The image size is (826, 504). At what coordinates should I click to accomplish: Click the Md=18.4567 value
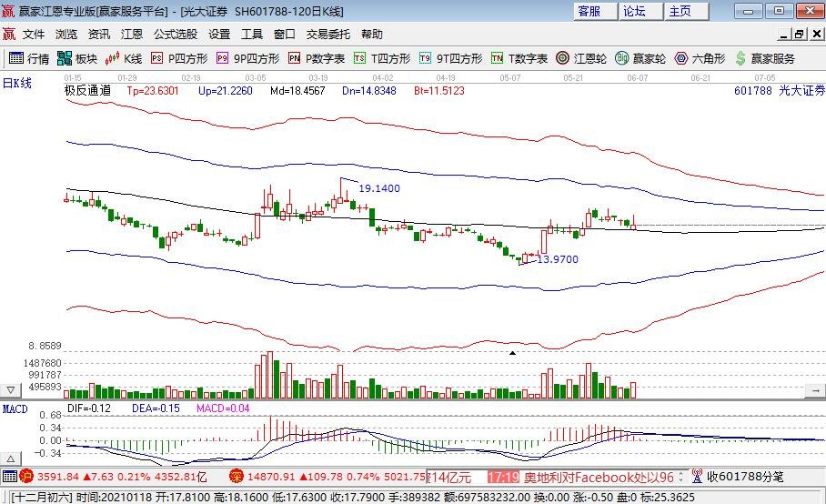[x=297, y=91]
